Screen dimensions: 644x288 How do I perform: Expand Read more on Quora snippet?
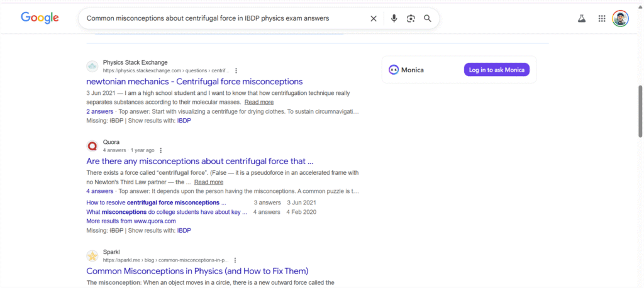click(209, 182)
